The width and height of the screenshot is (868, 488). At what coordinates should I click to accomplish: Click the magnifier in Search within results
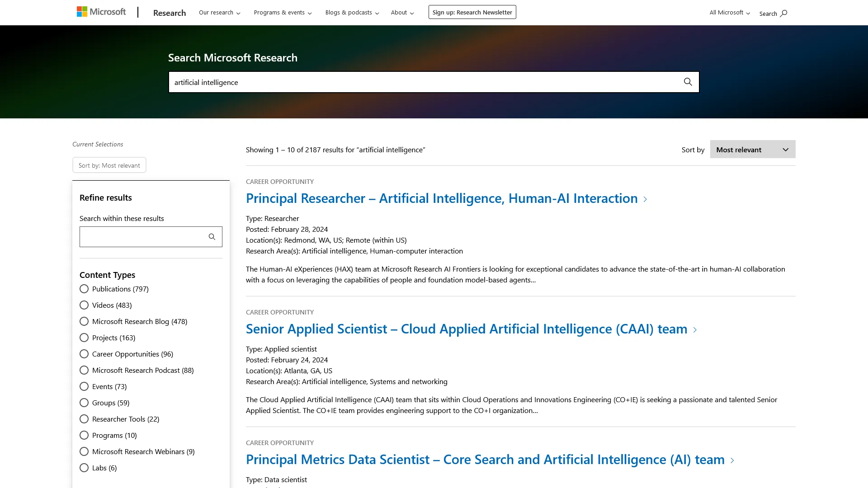point(212,237)
